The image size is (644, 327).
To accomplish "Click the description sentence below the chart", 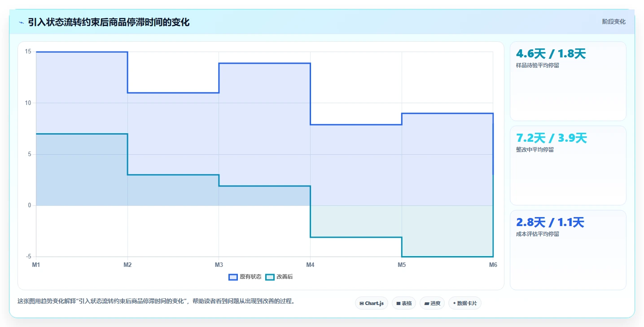I will [x=157, y=301].
